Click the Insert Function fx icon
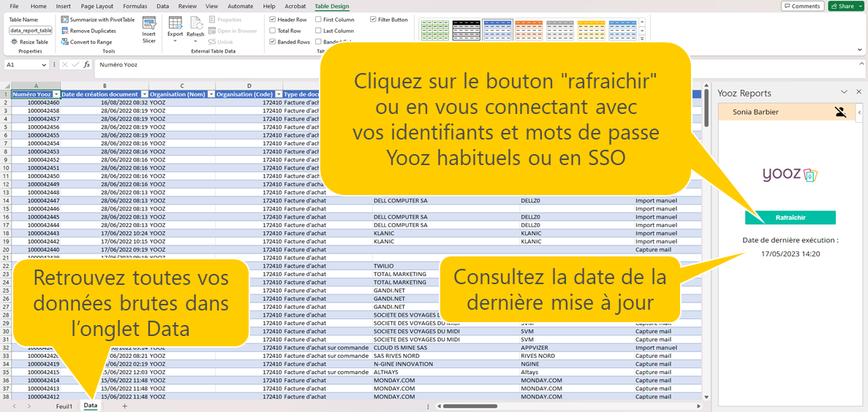 click(x=87, y=65)
